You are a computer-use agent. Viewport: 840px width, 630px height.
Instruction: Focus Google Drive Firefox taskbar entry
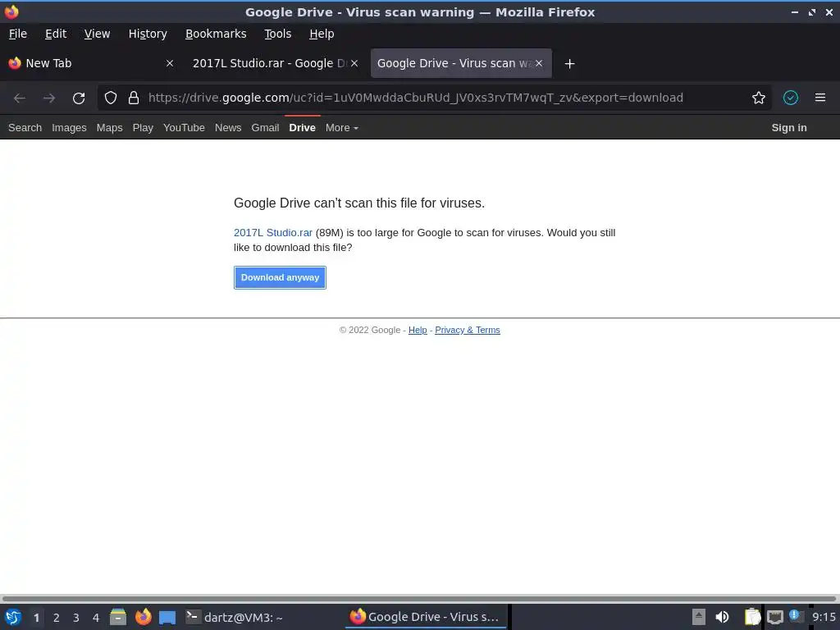[427, 617]
